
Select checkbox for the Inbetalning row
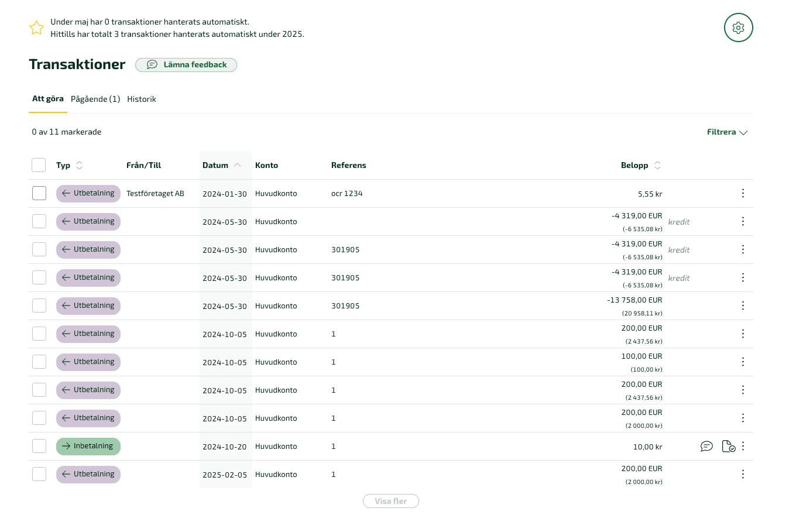pyautogui.click(x=39, y=446)
